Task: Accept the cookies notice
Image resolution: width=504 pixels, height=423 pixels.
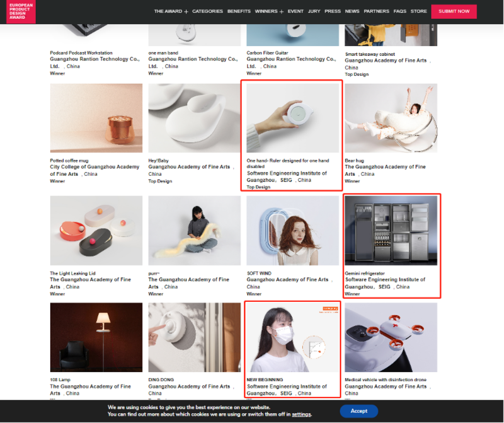Action: click(x=359, y=411)
